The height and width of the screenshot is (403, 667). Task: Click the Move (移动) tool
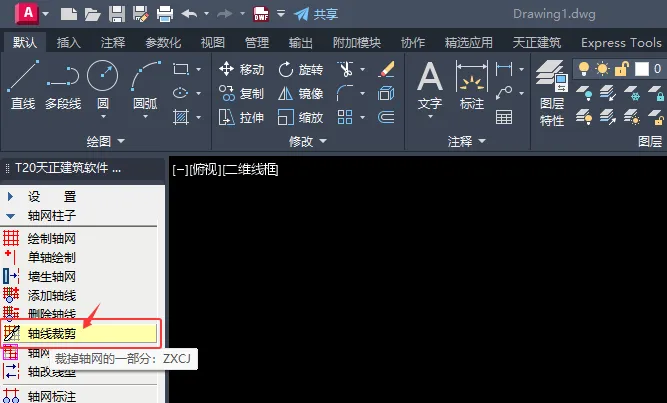pyautogui.click(x=241, y=69)
